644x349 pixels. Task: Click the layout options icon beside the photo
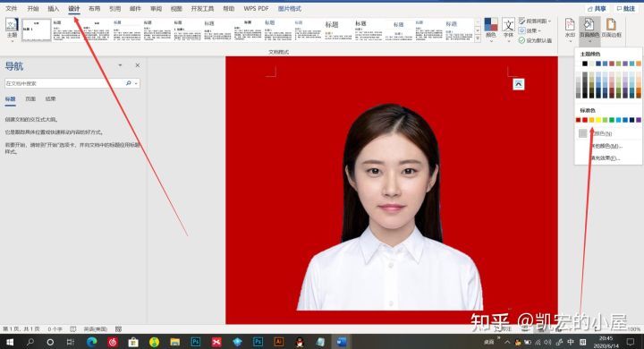point(519,84)
